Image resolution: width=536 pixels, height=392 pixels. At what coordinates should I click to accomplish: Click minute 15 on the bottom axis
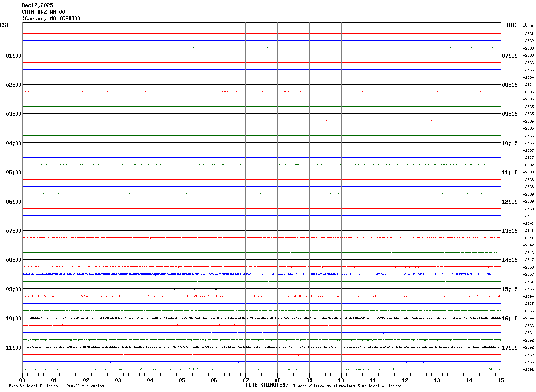tap(500, 380)
